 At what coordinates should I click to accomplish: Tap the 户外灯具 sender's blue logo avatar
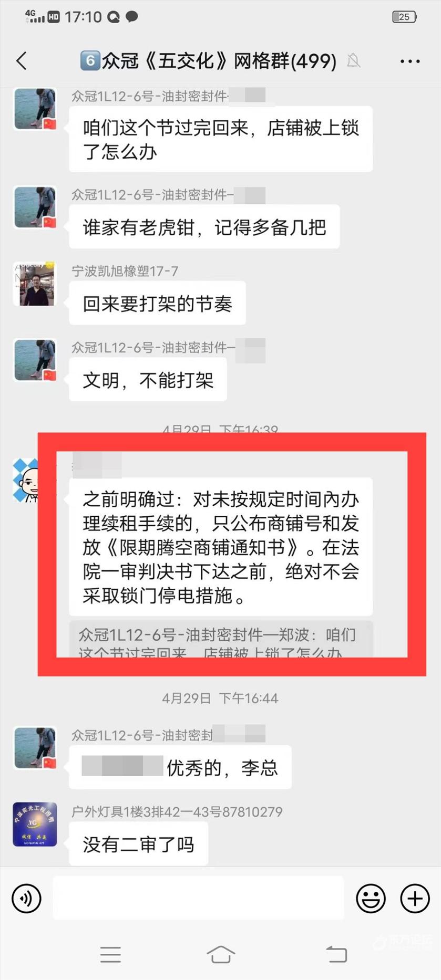35,824
